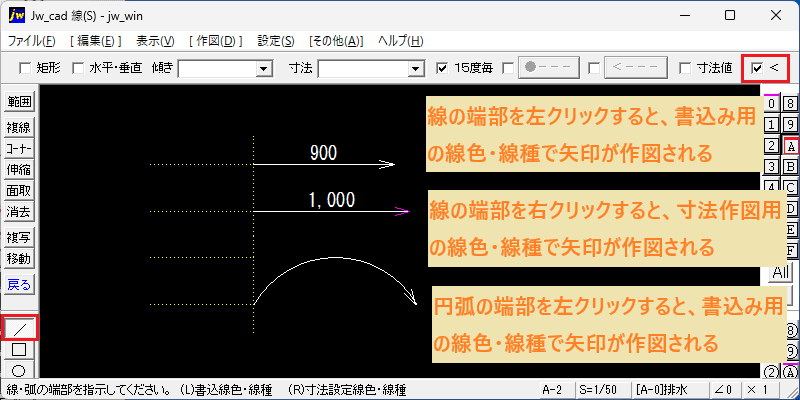
Task: Switch to layer B button
Action: click(x=790, y=166)
